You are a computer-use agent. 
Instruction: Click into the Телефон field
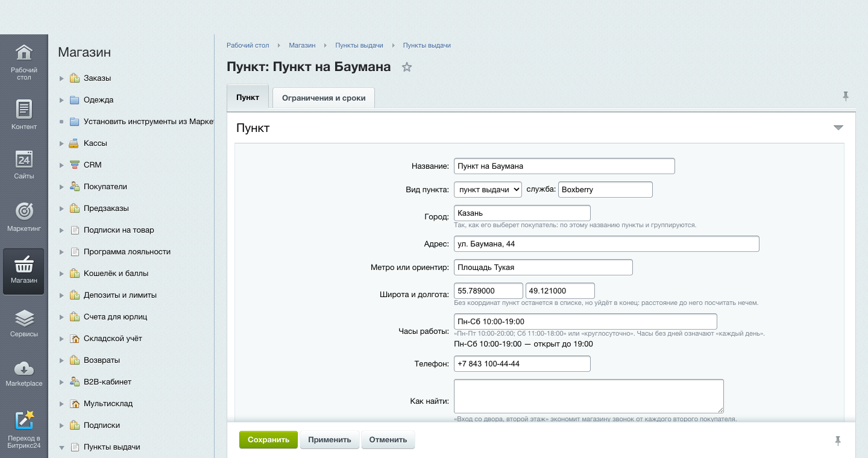[x=522, y=364]
